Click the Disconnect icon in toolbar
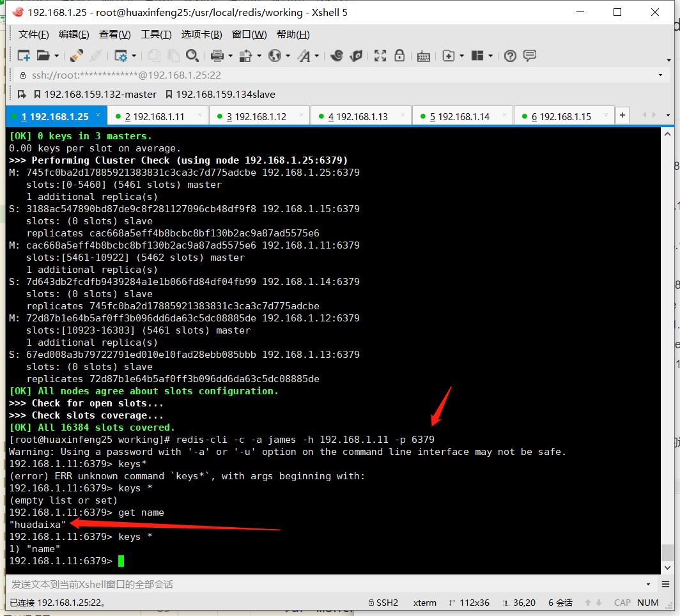Screen dimensions: 680x616 [x=95, y=56]
